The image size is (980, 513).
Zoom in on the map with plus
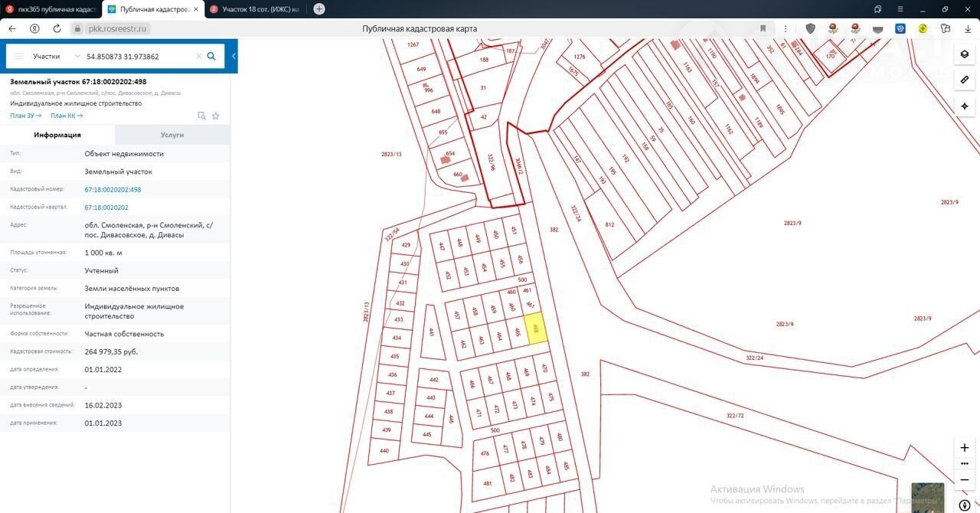coord(965,447)
